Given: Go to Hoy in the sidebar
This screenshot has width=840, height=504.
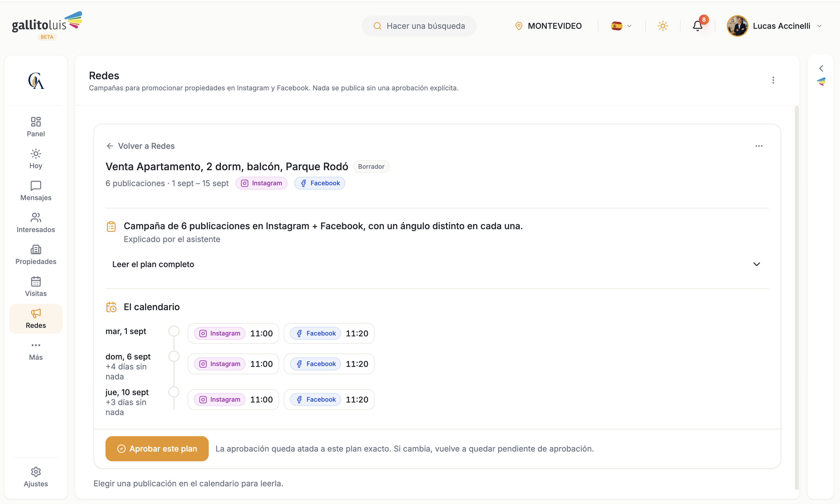Looking at the screenshot, I should [x=36, y=159].
